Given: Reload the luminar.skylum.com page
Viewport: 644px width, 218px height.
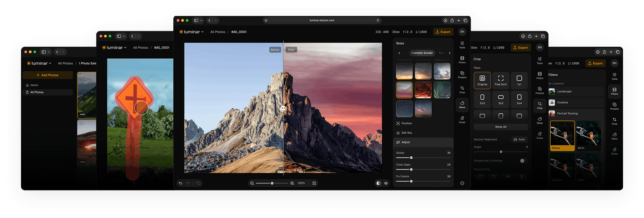Looking at the screenshot, I should pos(378,20).
